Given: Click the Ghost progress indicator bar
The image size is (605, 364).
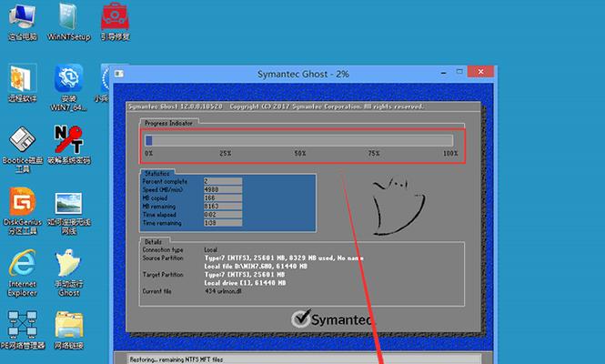Looking at the screenshot, I should (299, 140).
